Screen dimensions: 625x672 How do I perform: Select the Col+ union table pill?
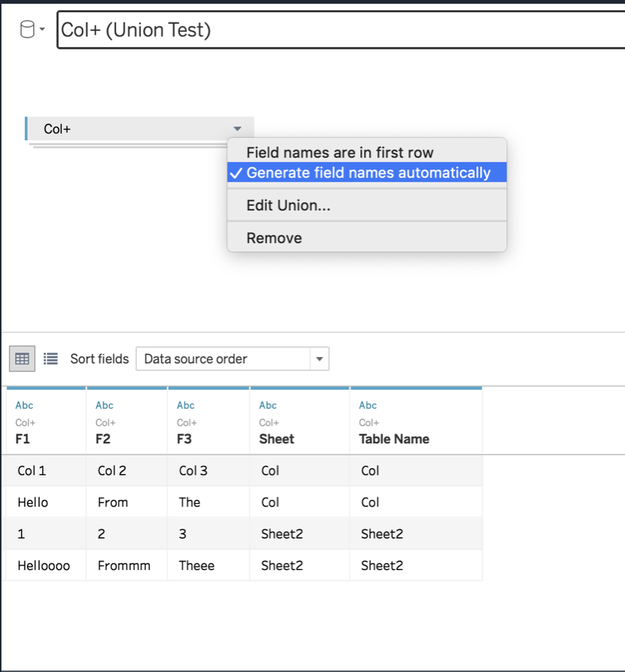coord(140,128)
